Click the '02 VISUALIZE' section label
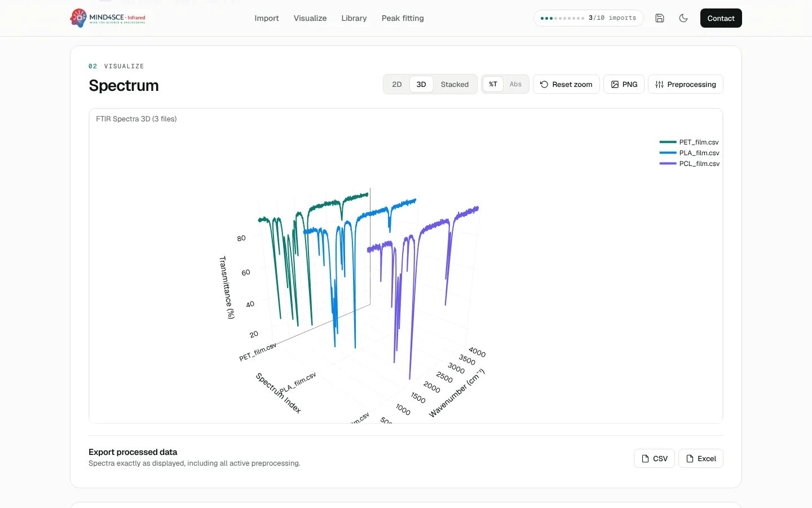The height and width of the screenshot is (508, 812). click(116, 66)
